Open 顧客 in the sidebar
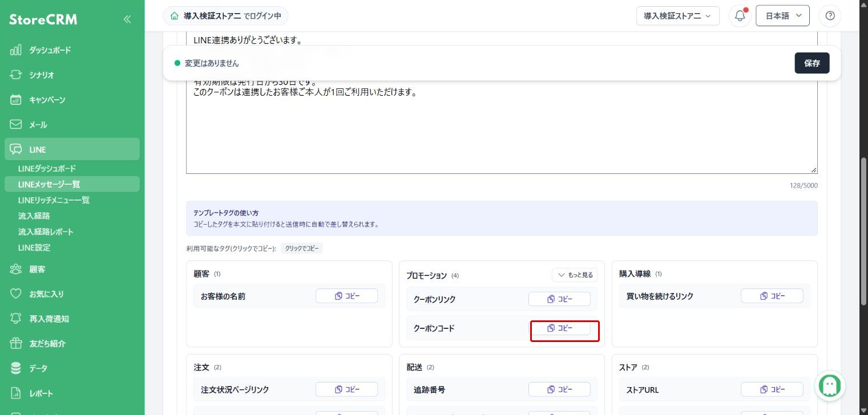 [x=72, y=269]
